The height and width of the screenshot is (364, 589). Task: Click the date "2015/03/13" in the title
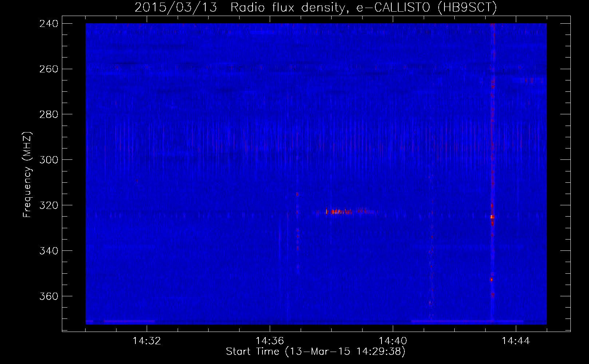pos(175,7)
